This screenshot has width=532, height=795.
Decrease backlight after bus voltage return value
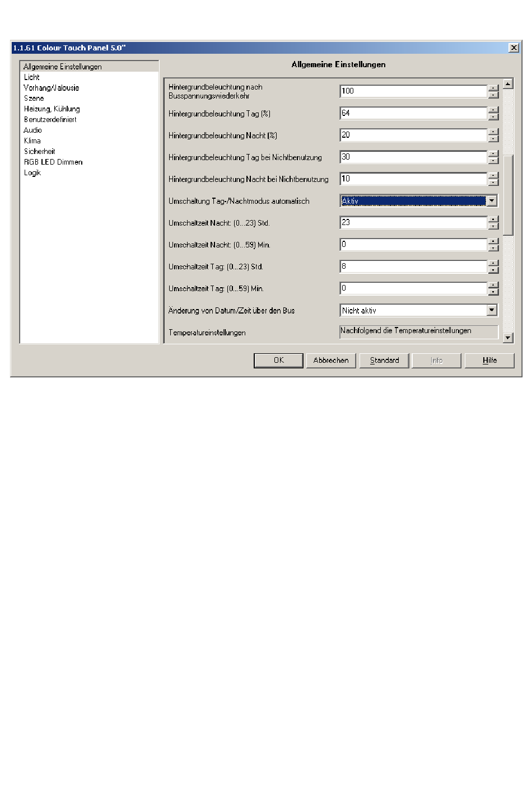coord(493,95)
